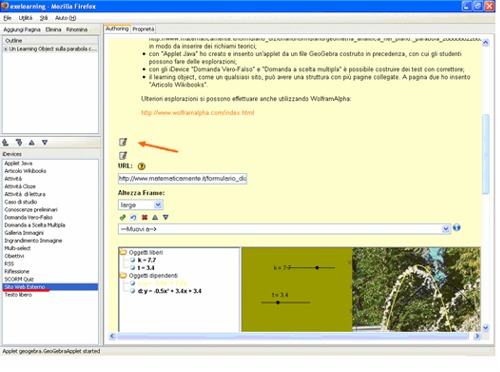Open the Muovi a dropdown
Image resolution: width=500 pixels, height=372 pixels.
coord(446,229)
